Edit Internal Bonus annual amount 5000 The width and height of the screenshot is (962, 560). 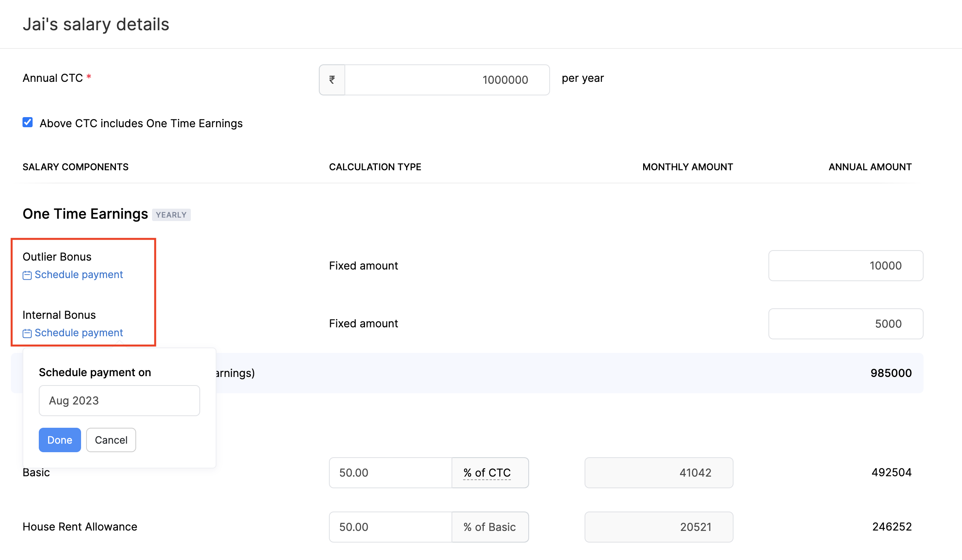click(846, 324)
